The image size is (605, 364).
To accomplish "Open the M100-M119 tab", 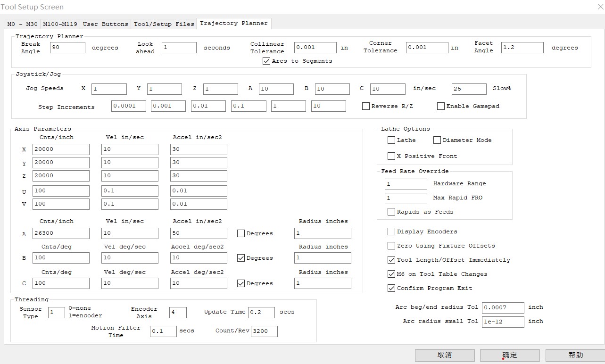I will click(60, 24).
